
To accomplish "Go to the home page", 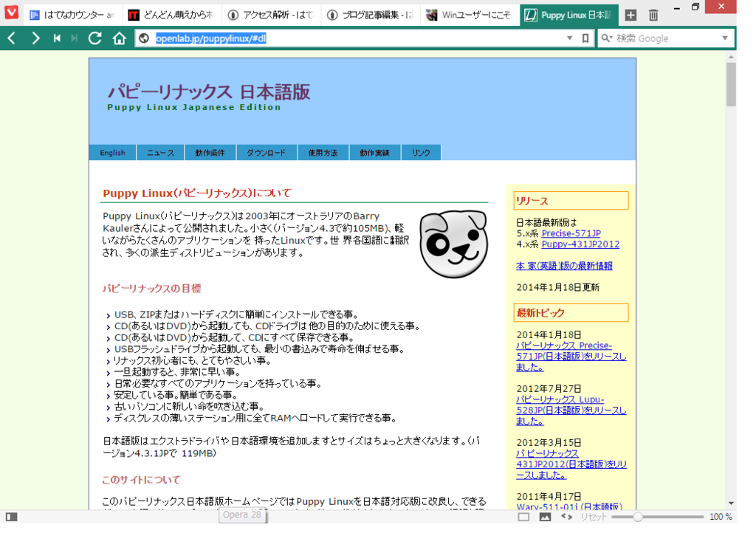I will pyautogui.click(x=119, y=38).
